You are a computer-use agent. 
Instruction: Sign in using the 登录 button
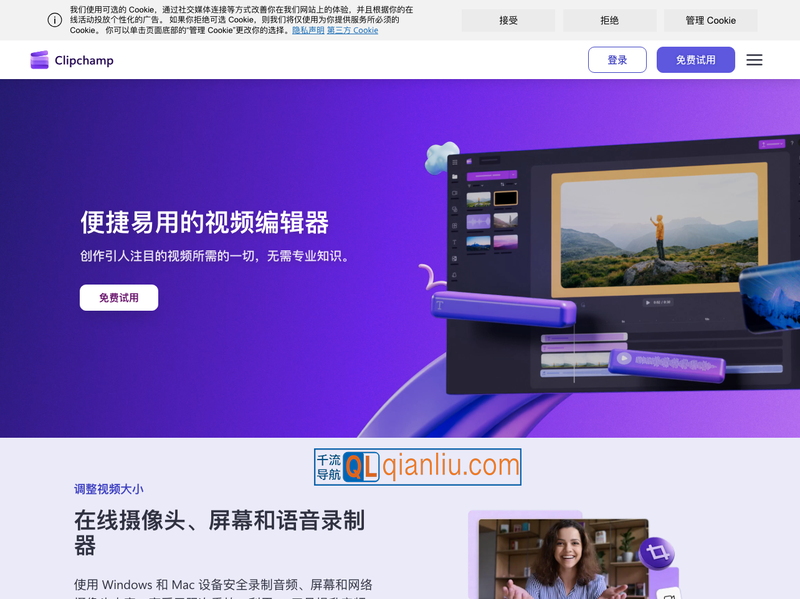[617, 60]
